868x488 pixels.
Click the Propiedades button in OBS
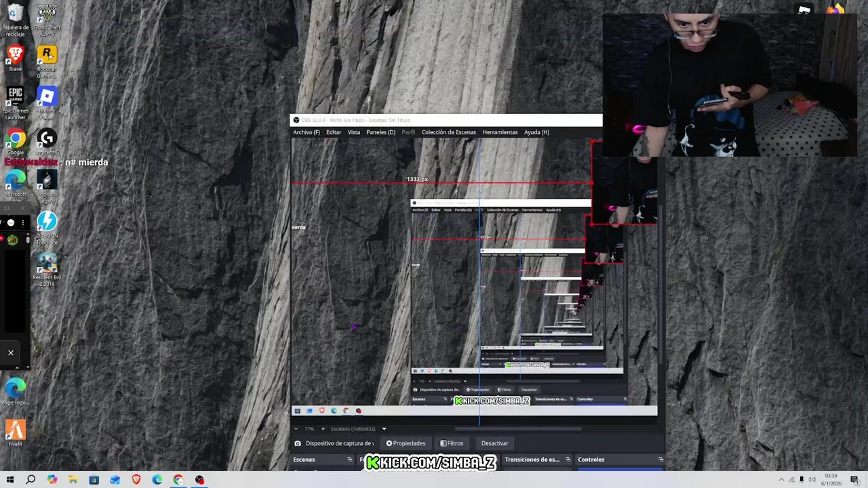pyautogui.click(x=406, y=443)
